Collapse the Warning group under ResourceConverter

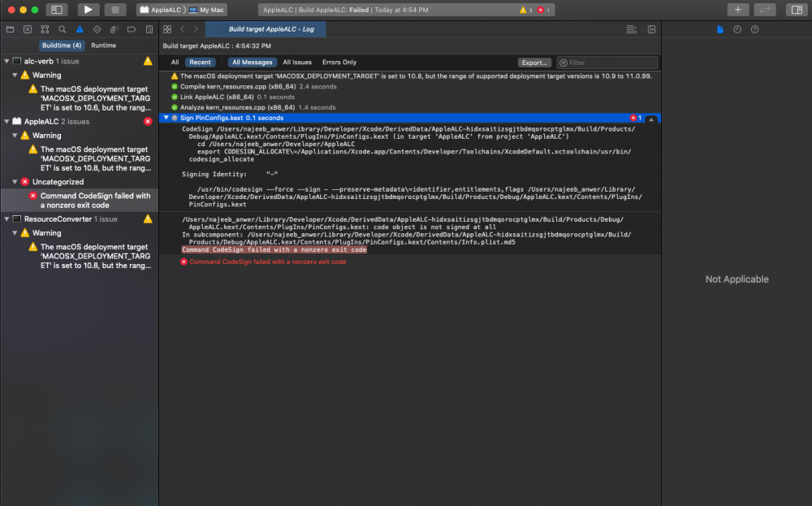[15, 233]
